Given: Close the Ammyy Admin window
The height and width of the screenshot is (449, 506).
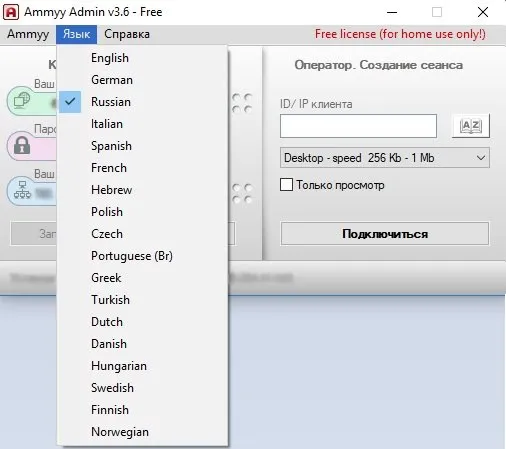Looking at the screenshot, I should click(x=483, y=12).
